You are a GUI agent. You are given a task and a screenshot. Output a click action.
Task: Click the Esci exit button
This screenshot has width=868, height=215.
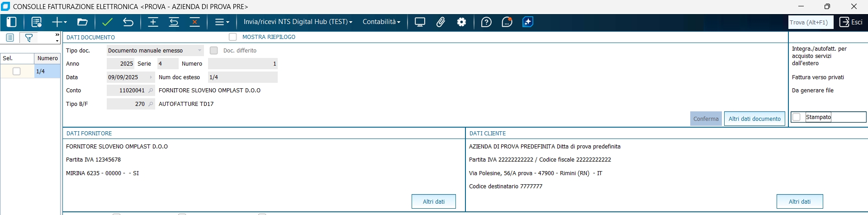(x=851, y=22)
